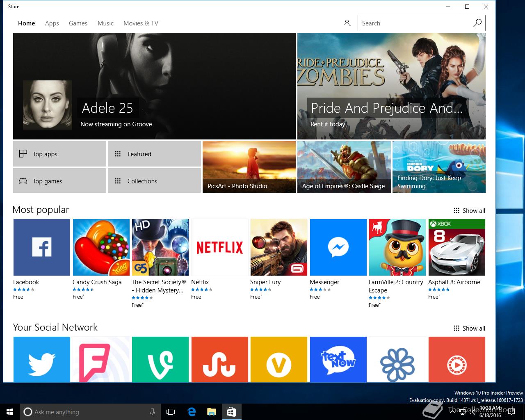Viewport: 525px width, 420px height.
Task: Open the Twitter app tile
Action: tap(41, 360)
